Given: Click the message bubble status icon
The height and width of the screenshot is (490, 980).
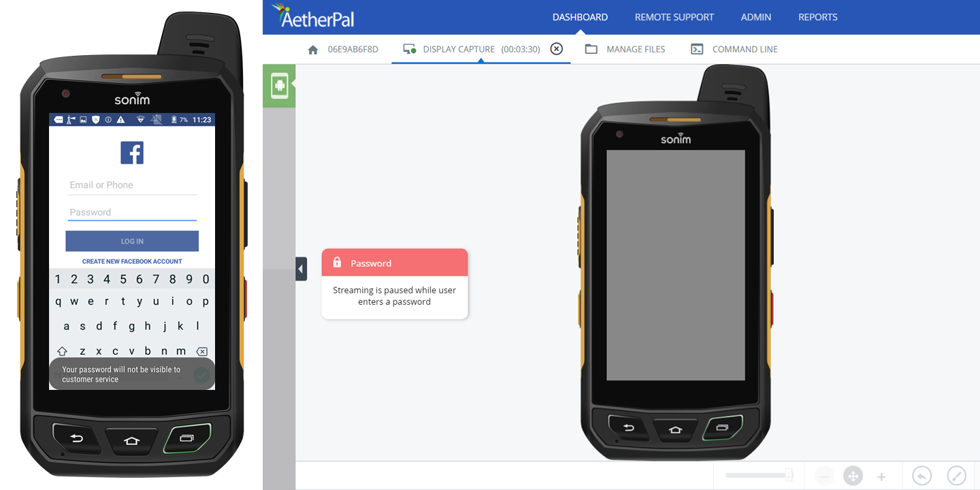Looking at the screenshot, I should (x=59, y=120).
